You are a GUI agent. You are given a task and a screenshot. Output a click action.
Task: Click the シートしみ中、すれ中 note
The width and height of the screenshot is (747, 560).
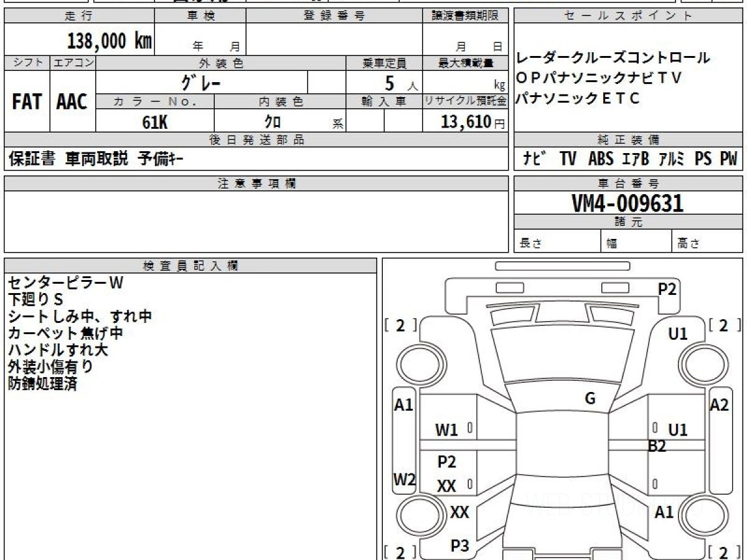[80, 316]
